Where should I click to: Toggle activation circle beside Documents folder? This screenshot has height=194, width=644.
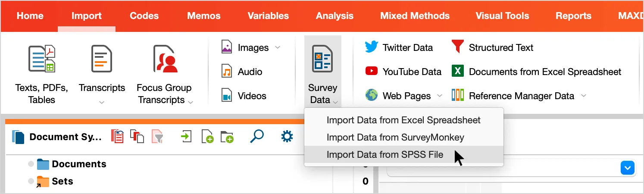31,164
